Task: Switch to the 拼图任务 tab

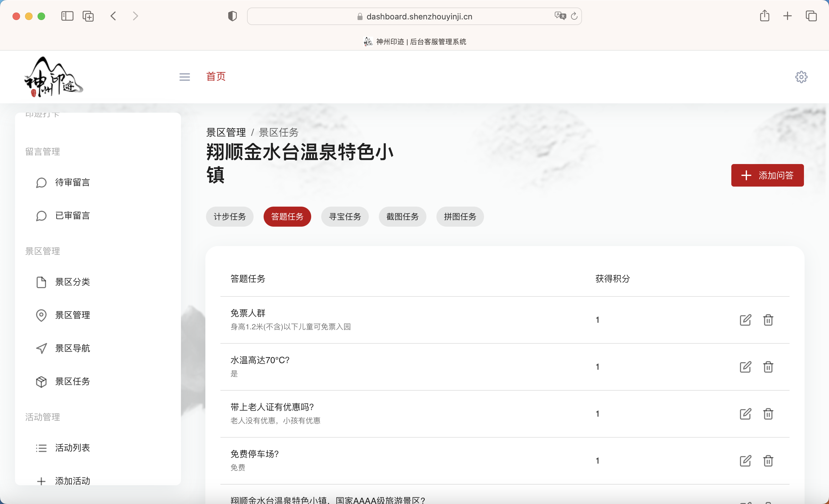Action: [x=460, y=217]
